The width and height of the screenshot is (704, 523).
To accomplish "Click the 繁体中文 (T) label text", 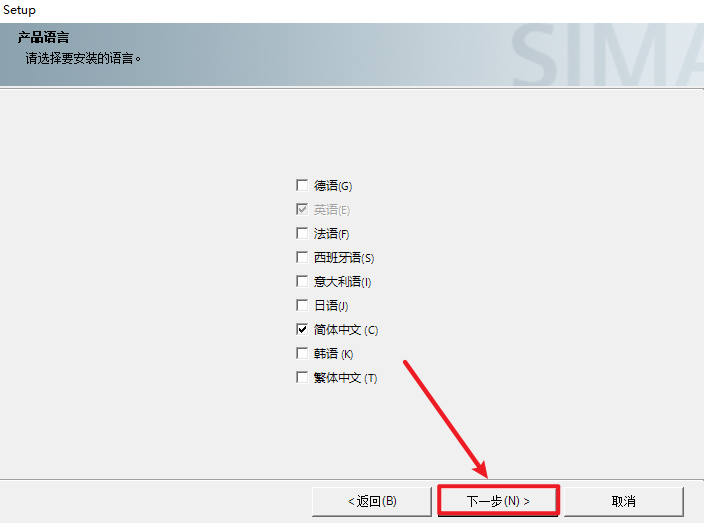I will (x=346, y=378).
